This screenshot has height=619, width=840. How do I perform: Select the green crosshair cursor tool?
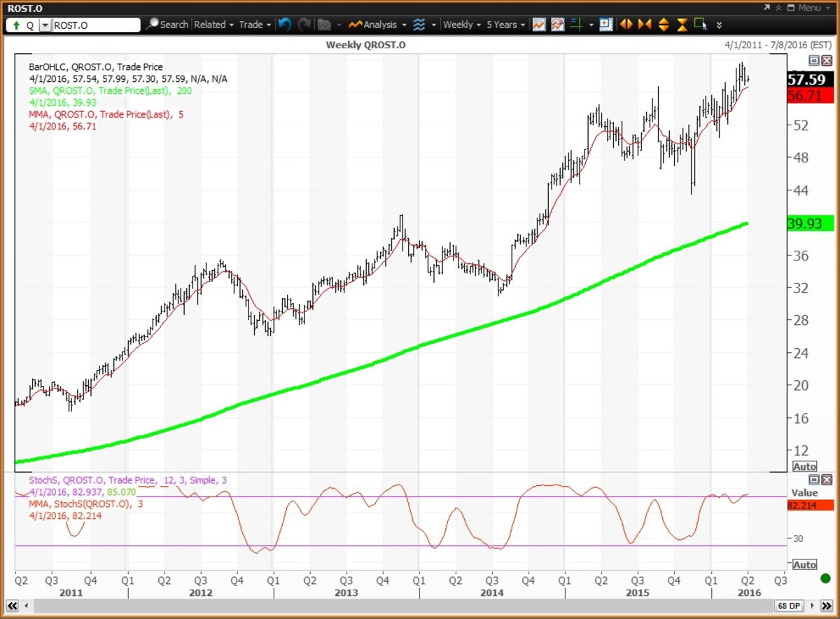click(x=577, y=25)
